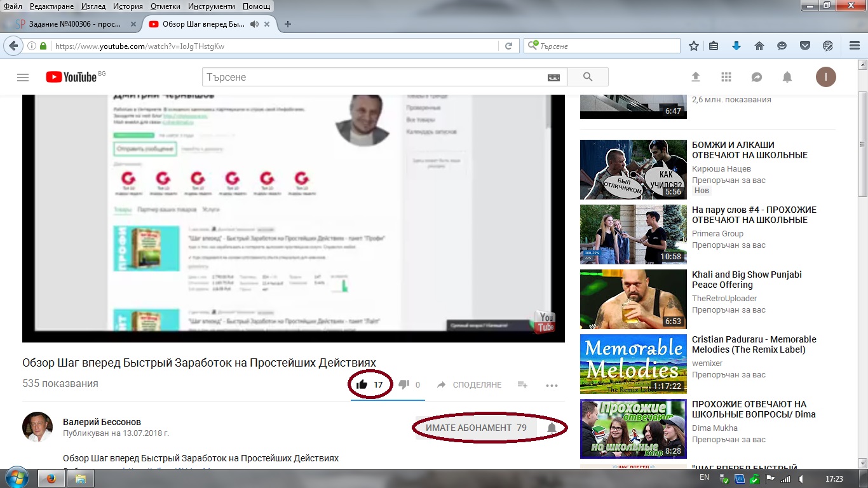Open the YouTube apps grid icon

click(x=726, y=77)
